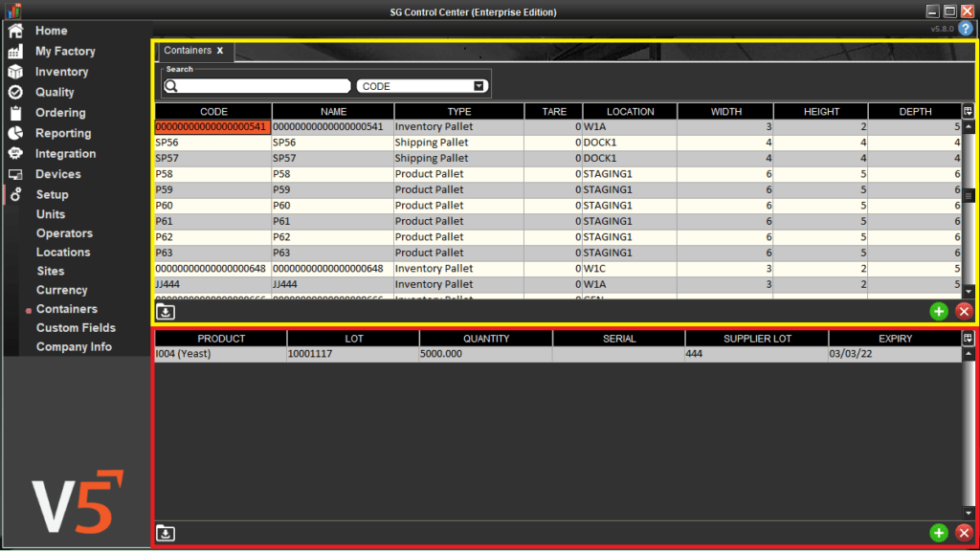Open the Quality checkmark icon
980x551 pixels.
click(15, 93)
